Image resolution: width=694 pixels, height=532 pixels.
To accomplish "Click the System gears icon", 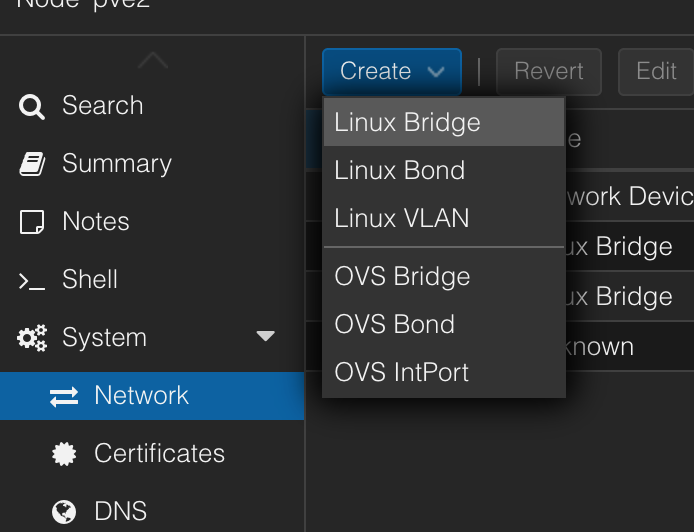I will coord(32,338).
